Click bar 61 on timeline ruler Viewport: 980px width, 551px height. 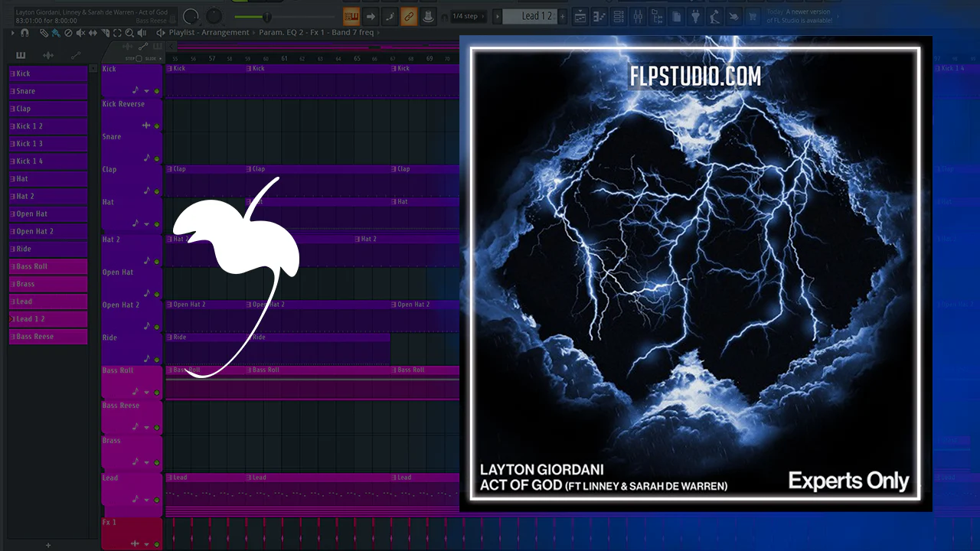[284, 58]
